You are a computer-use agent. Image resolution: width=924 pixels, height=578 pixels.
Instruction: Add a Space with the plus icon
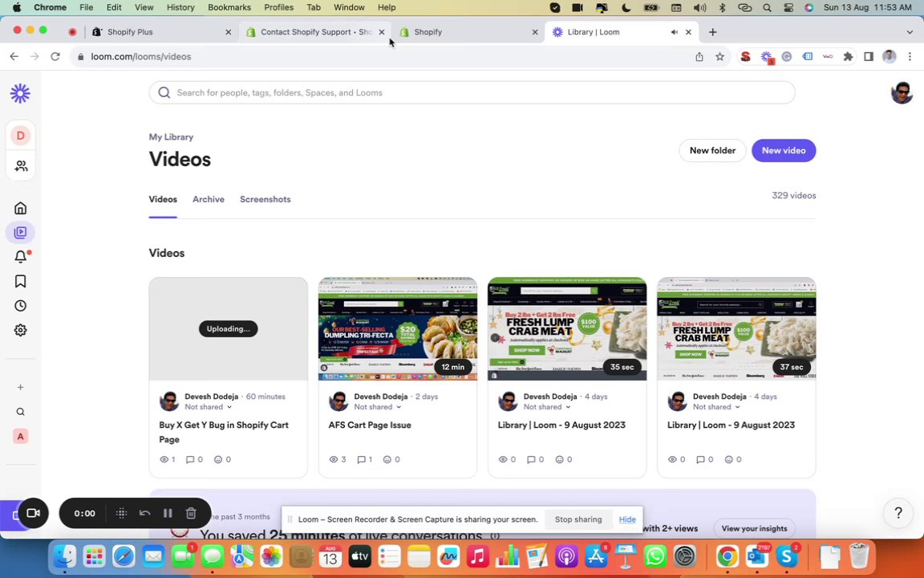point(21,388)
